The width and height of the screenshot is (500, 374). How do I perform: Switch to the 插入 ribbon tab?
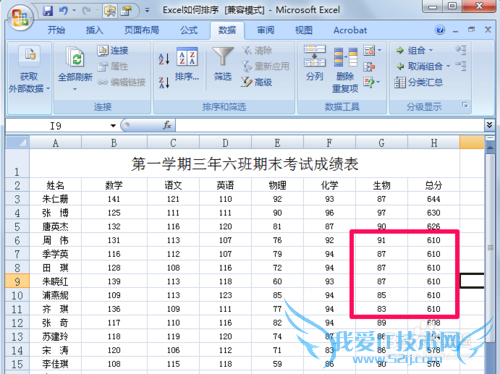(94, 30)
